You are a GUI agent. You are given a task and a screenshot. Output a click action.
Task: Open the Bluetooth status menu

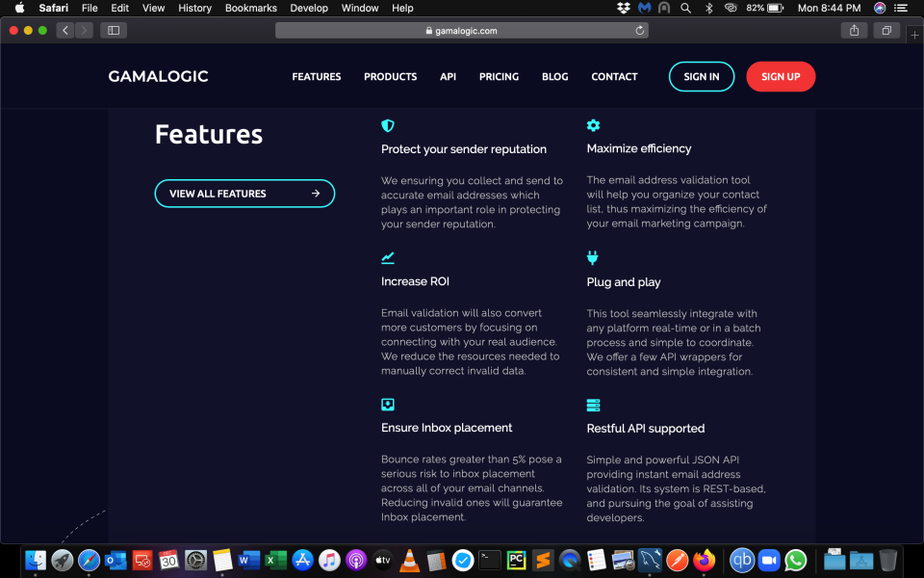click(x=708, y=8)
